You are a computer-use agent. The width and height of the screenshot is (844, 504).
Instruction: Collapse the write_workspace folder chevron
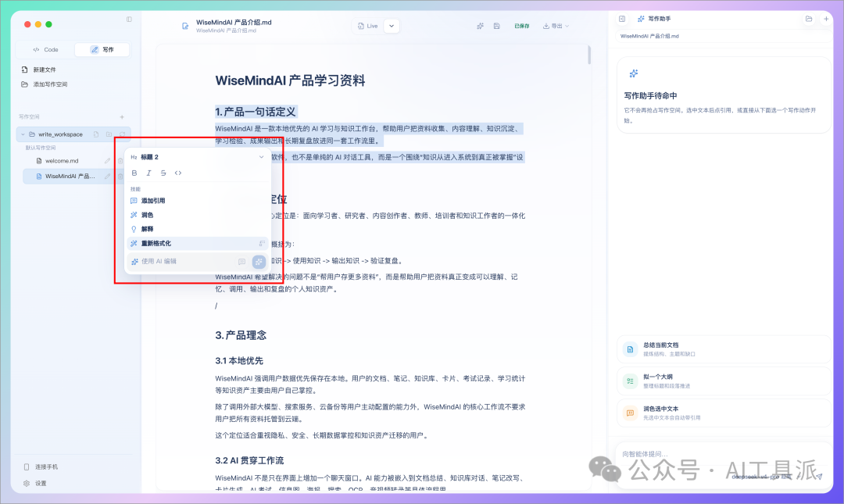[x=23, y=134]
